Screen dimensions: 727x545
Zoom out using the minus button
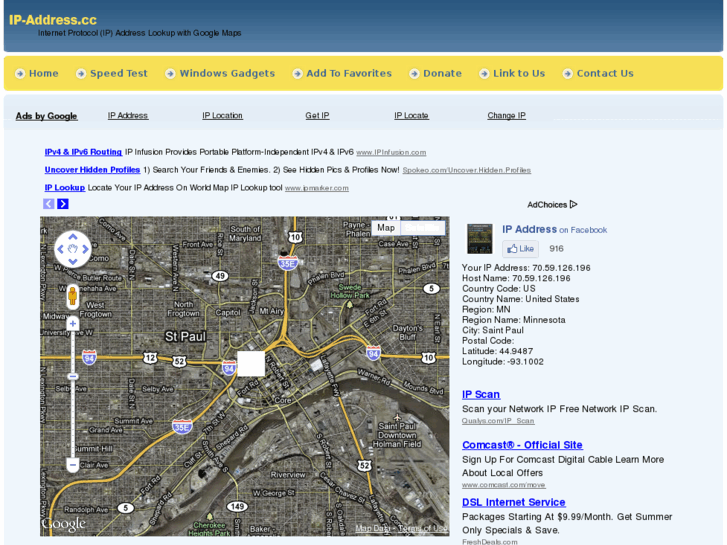72,464
